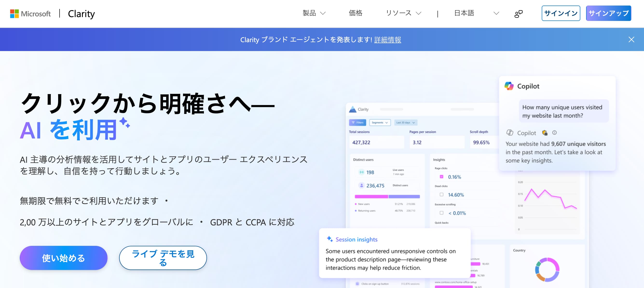Viewport: 644px width, 288px height.
Task: Click the Country donut chart
Action: tap(547, 269)
